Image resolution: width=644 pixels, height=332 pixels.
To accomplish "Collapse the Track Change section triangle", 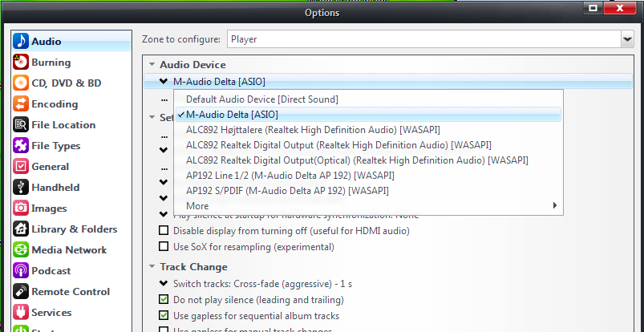I will [152, 267].
